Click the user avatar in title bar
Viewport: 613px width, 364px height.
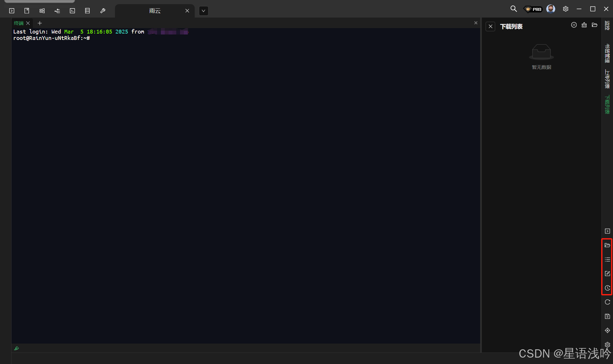[550, 9]
